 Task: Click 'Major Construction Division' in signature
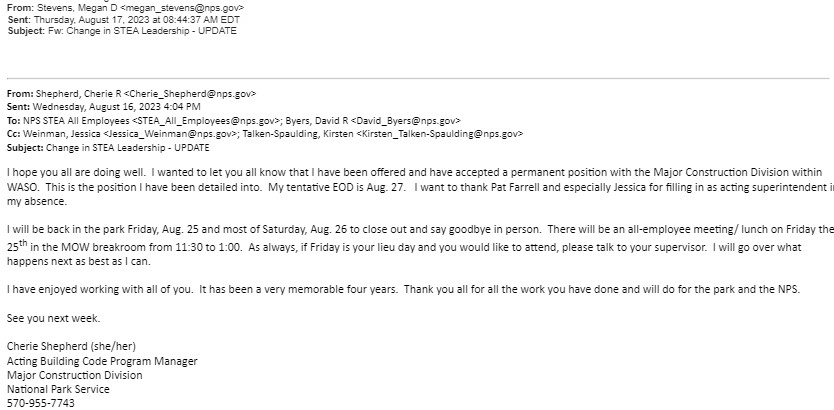pyautogui.click(x=74, y=375)
